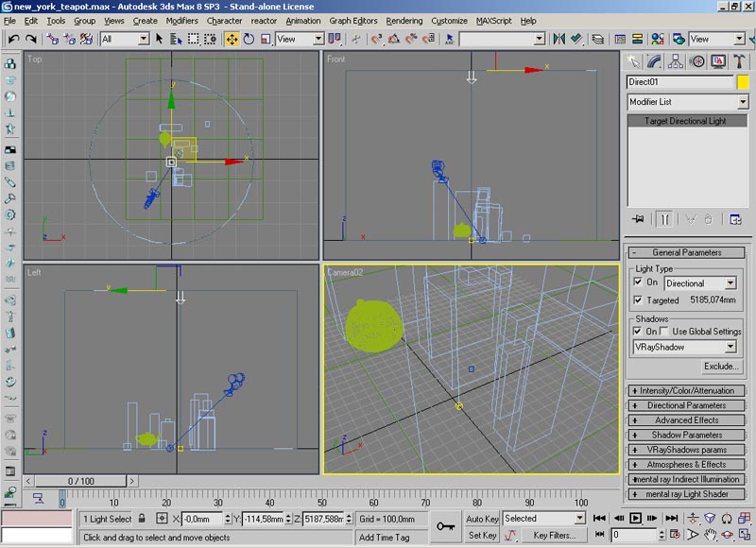Click the yellow object color swatch
Screen dimensions: 756x548
click(743, 82)
